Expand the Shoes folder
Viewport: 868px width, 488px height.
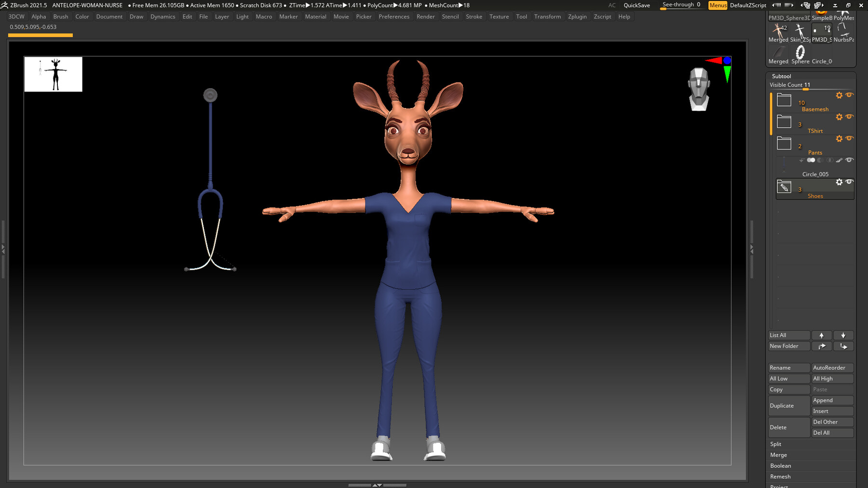pyautogui.click(x=784, y=187)
